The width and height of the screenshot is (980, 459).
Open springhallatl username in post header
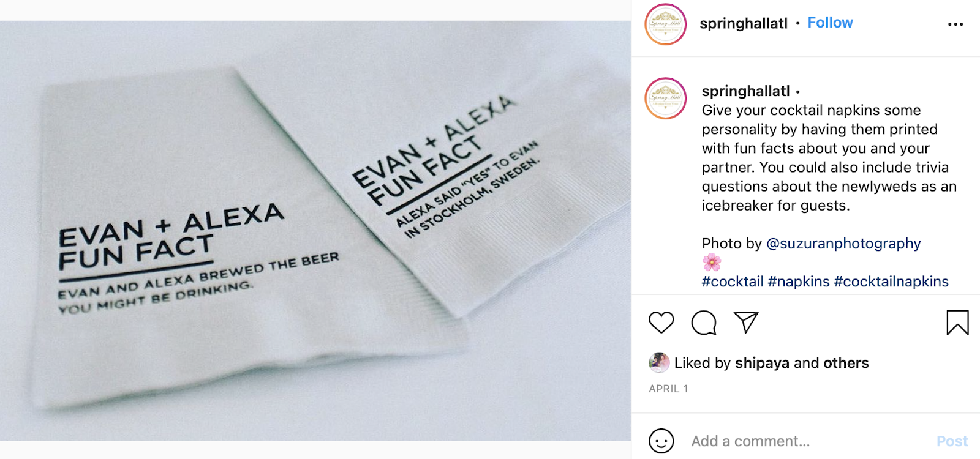tap(744, 23)
